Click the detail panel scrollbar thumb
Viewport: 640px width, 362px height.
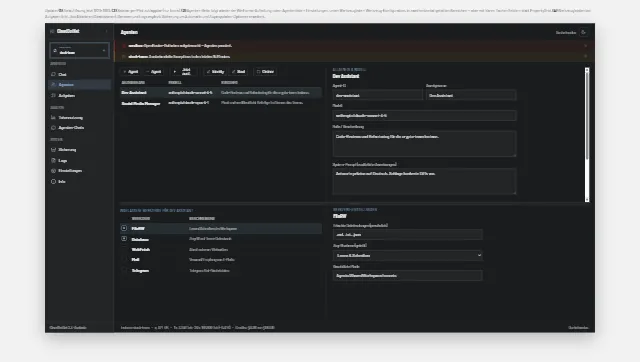[587, 116]
